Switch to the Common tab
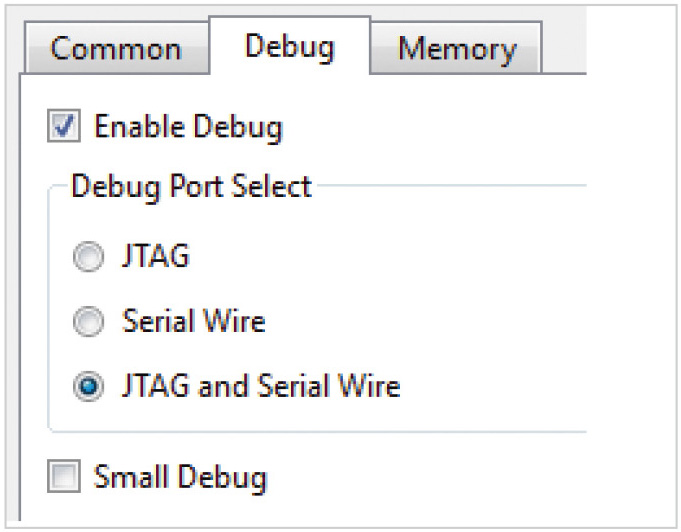Viewport: 681px width, 532px height. click(x=116, y=49)
